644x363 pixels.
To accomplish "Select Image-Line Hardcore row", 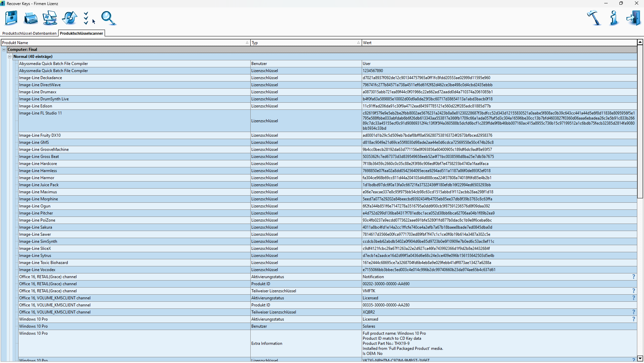I will pyautogui.click(x=328, y=164).
